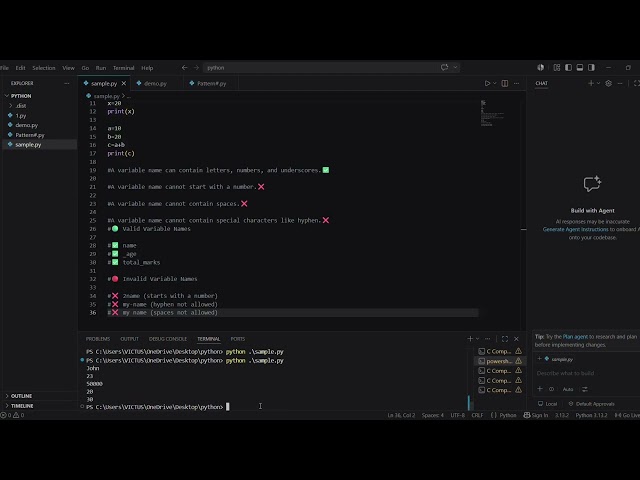Open the Copilot chat icon in command center
The image size is (640, 480).
(444, 68)
